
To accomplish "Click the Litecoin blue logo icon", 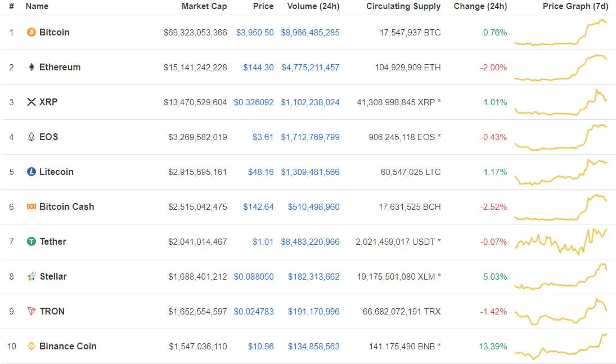I will pyautogui.click(x=32, y=172).
